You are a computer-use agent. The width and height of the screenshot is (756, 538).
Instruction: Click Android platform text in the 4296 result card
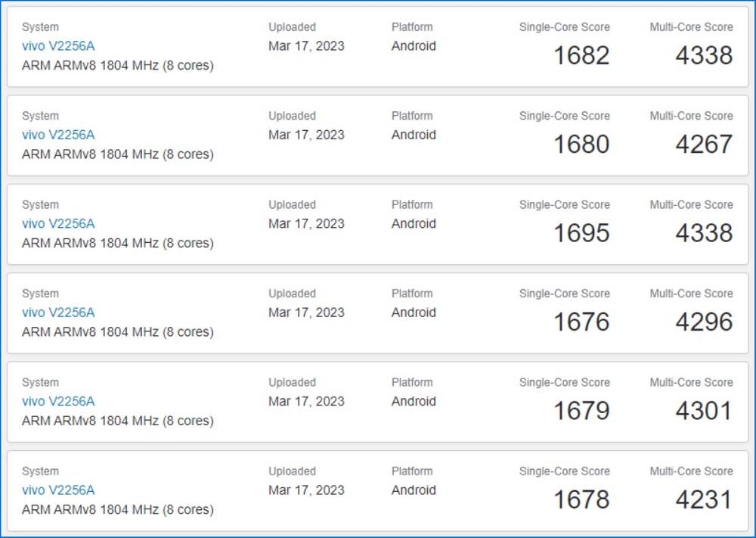(414, 313)
